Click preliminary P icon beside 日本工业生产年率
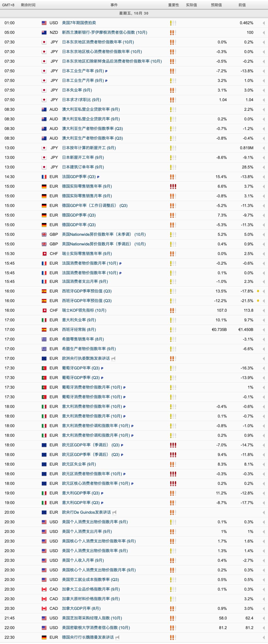This screenshot has height=644, width=268. (107, 71)
